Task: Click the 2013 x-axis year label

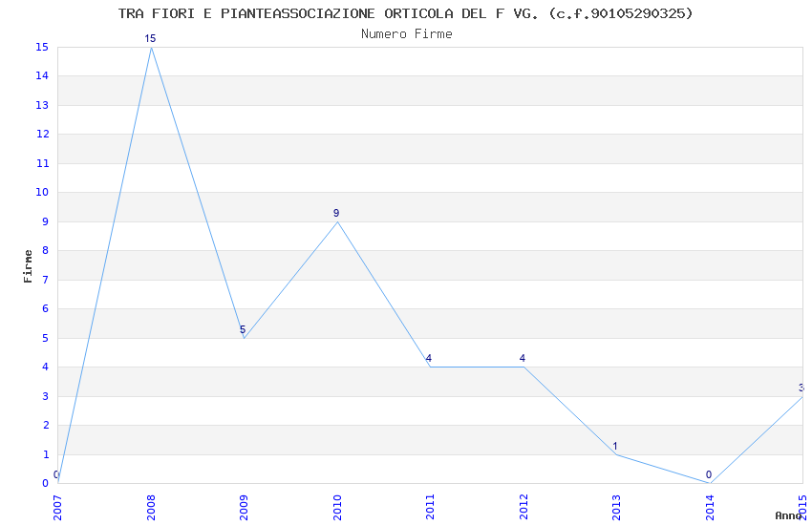Action: [616, 508]
